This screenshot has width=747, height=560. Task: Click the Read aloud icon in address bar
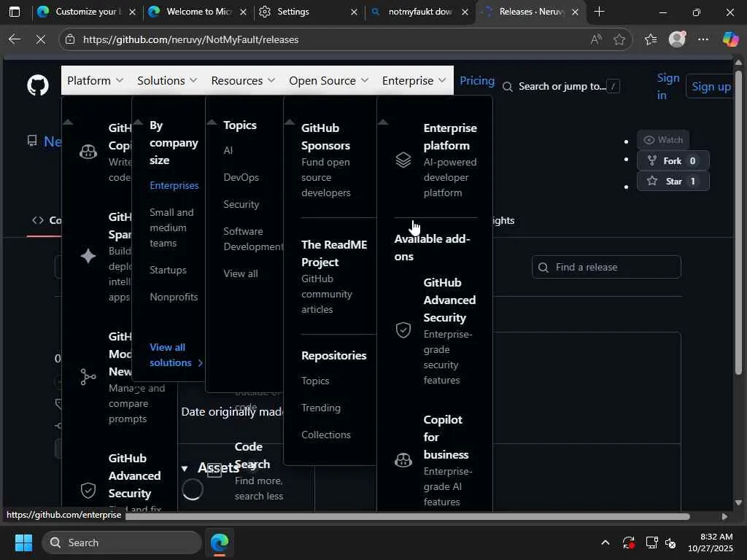coord(596,39)
